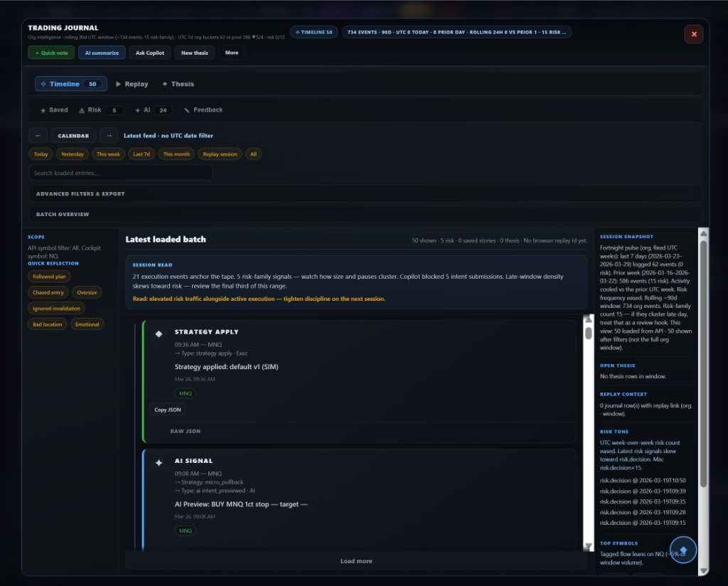
Task: Click 'Latest feed - no UTC date filter' text
Action: (168, 136)
